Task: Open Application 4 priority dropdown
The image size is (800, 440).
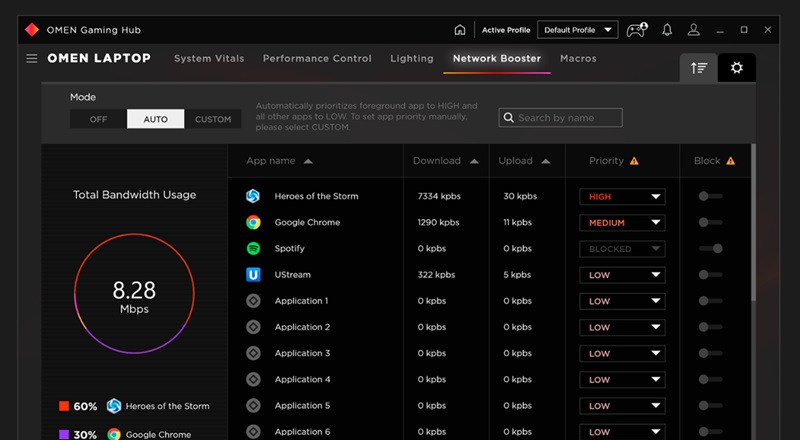Action: [622, 380]
